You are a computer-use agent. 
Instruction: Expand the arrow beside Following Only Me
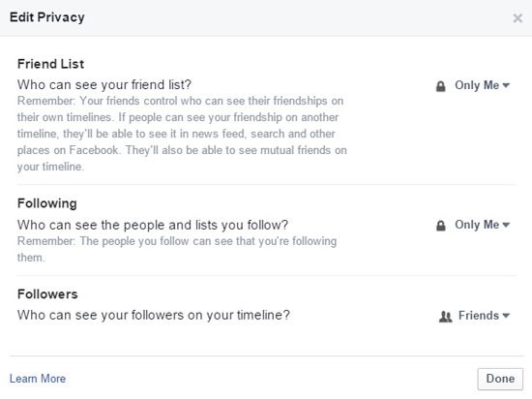pos(506,225)
